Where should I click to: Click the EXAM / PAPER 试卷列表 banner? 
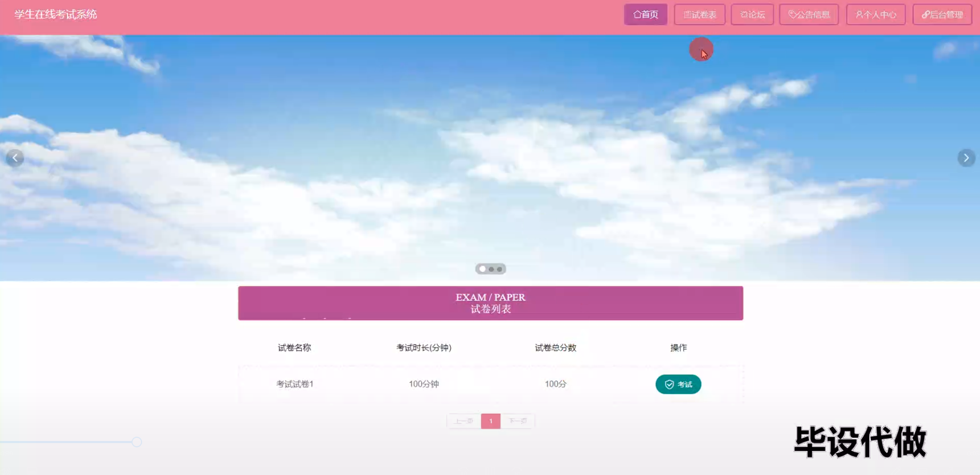tap(490, 303)
